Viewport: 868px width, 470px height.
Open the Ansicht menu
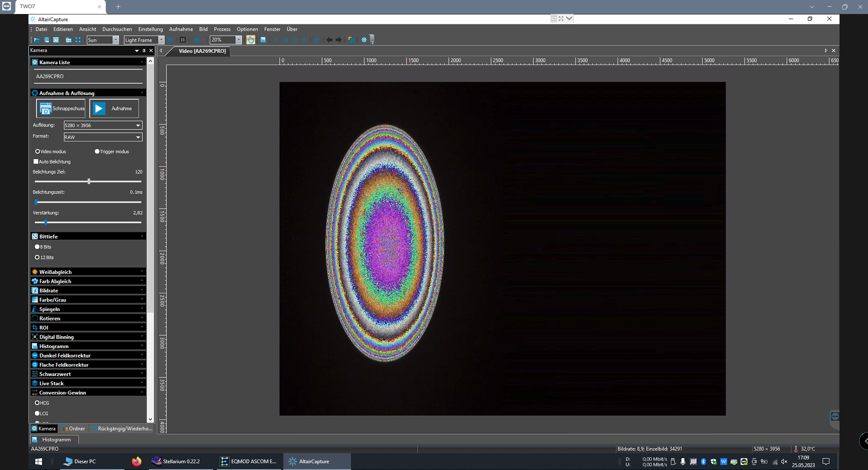tap(87, 29)
